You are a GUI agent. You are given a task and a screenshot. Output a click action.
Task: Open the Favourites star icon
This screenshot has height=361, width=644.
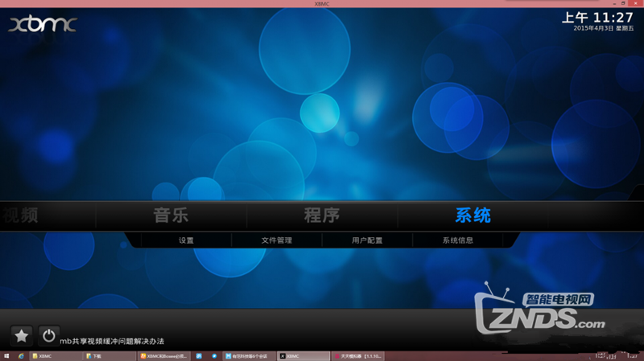pos(22,336)
